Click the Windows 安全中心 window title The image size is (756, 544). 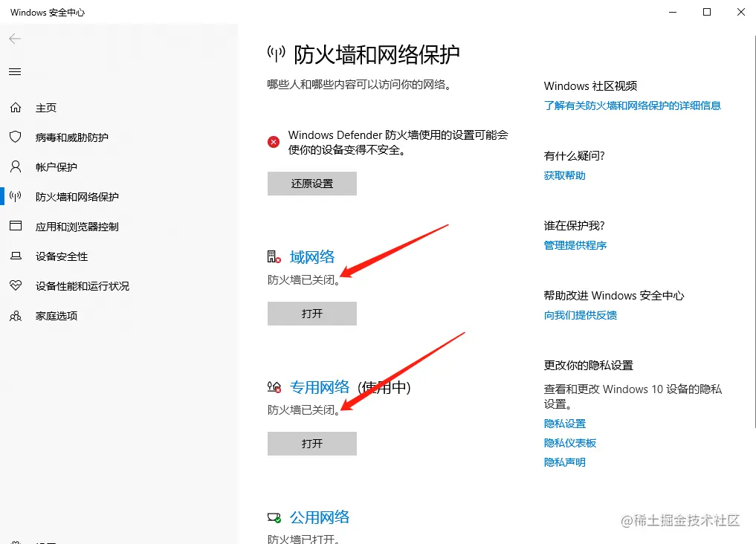point(48,13)
